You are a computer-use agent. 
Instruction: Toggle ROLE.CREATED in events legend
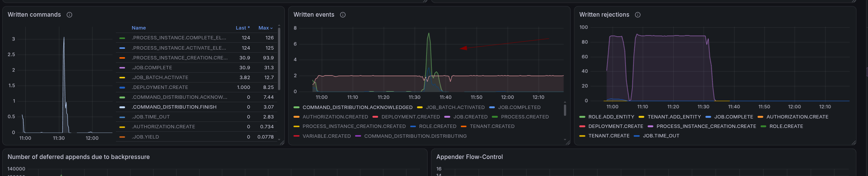438,126
